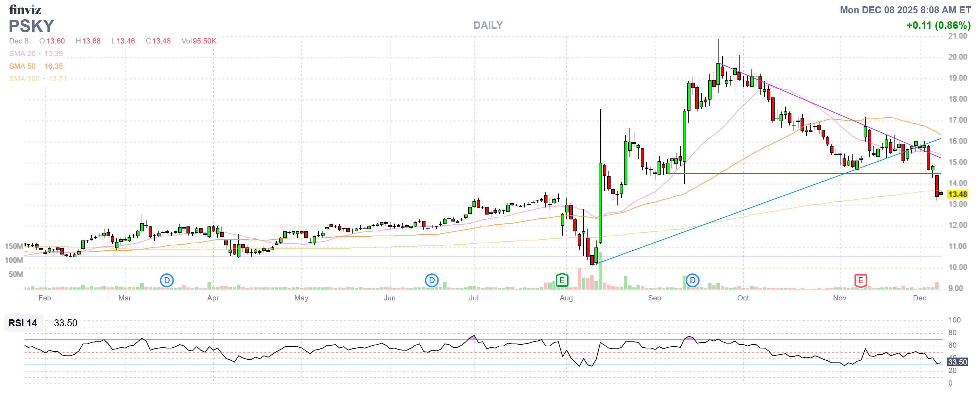Click the yellow 13.48 current price tag
Image resolution: width=980 pixels, height=394 pixels.
tap(957, 194)
